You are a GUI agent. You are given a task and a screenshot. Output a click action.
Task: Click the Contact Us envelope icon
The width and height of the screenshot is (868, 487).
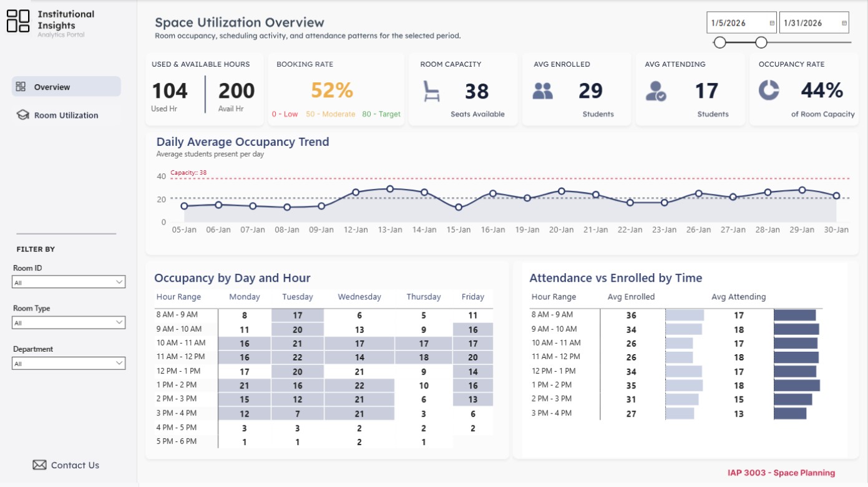click(x=39, y=465)
